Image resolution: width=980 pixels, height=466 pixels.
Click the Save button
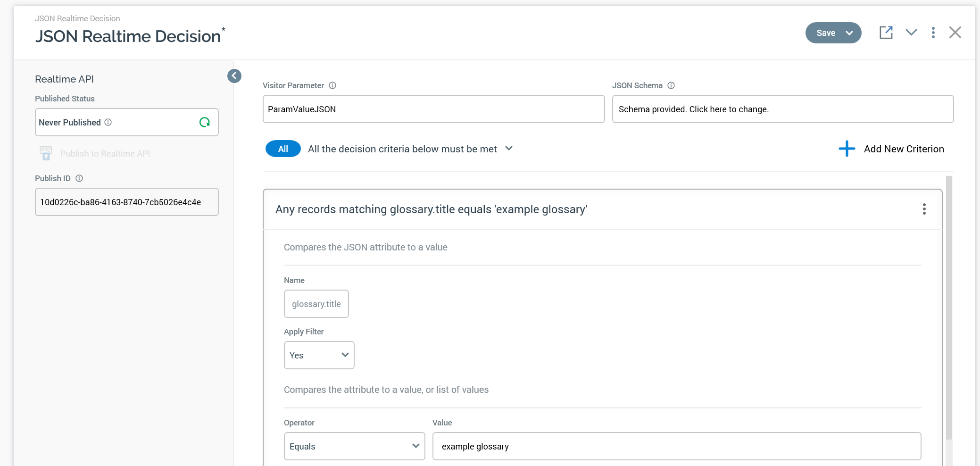point(826,33)
